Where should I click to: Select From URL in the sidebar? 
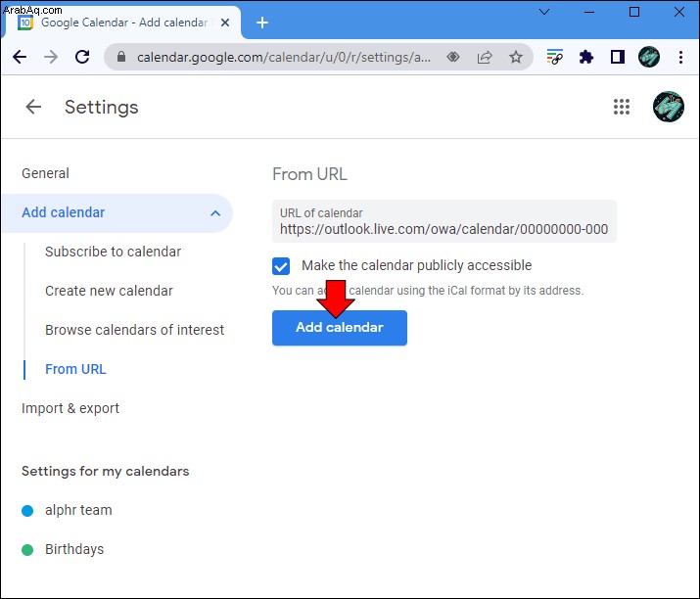[75, 369]
